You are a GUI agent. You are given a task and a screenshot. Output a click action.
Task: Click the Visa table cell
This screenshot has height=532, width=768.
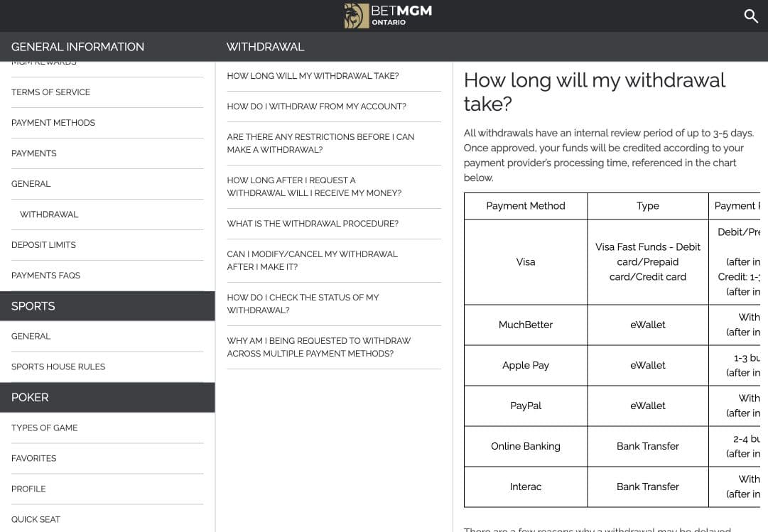point(526,262)
